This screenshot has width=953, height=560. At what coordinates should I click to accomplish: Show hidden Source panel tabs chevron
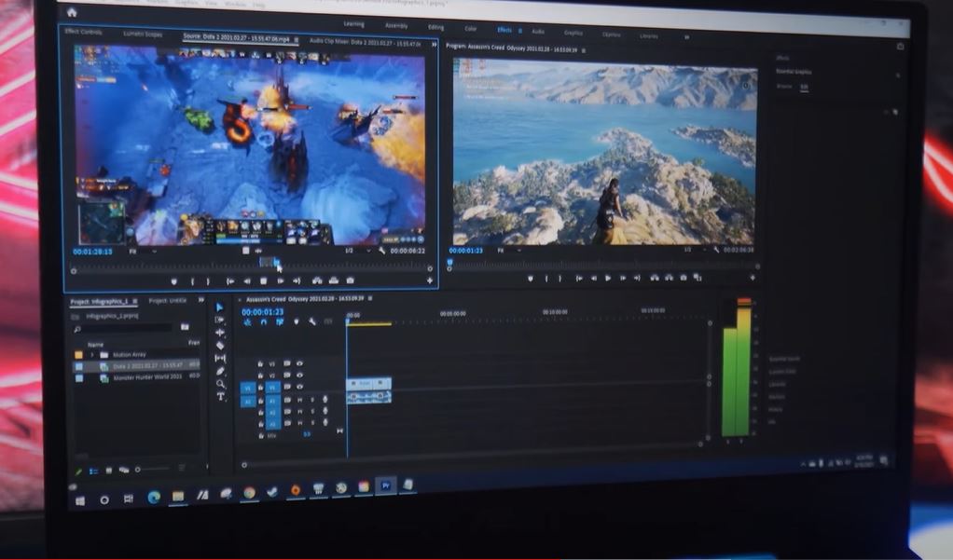[434, 45]
